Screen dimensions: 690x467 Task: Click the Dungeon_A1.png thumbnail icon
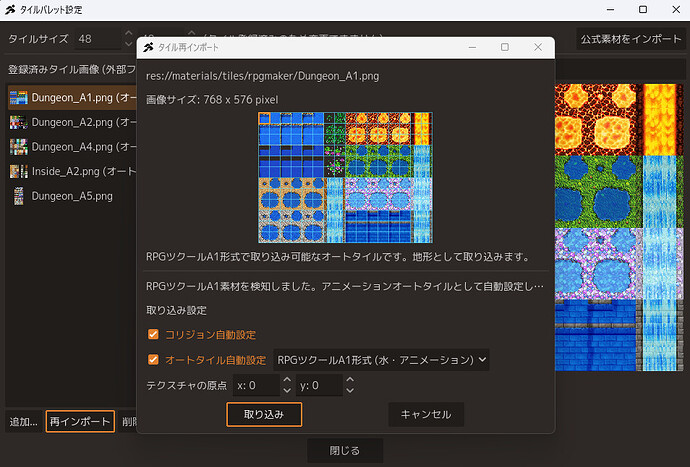click(18, 97)
